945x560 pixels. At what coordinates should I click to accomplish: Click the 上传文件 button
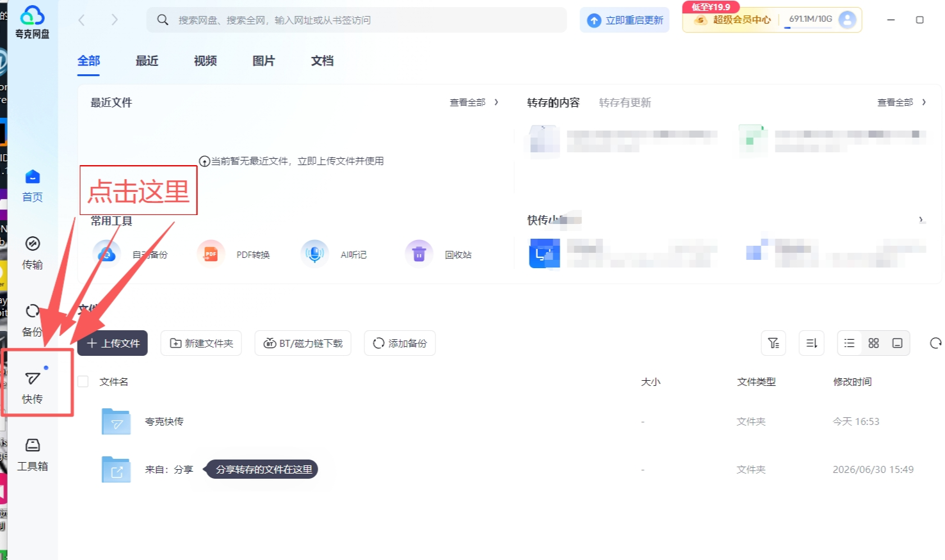coord(113,343)
